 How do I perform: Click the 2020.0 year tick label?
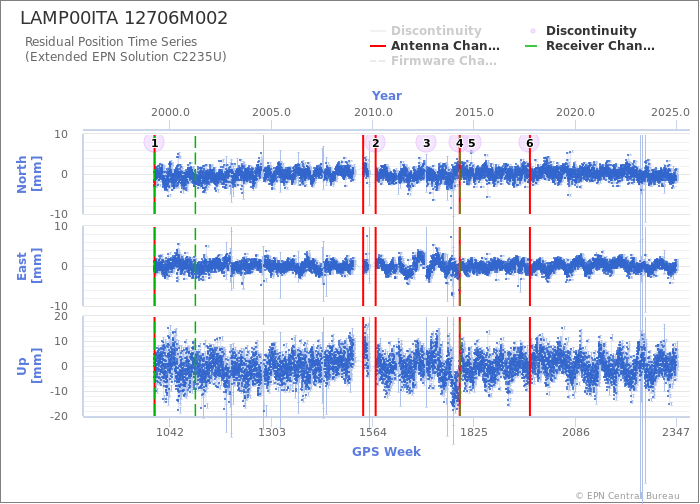click(575, 112)
